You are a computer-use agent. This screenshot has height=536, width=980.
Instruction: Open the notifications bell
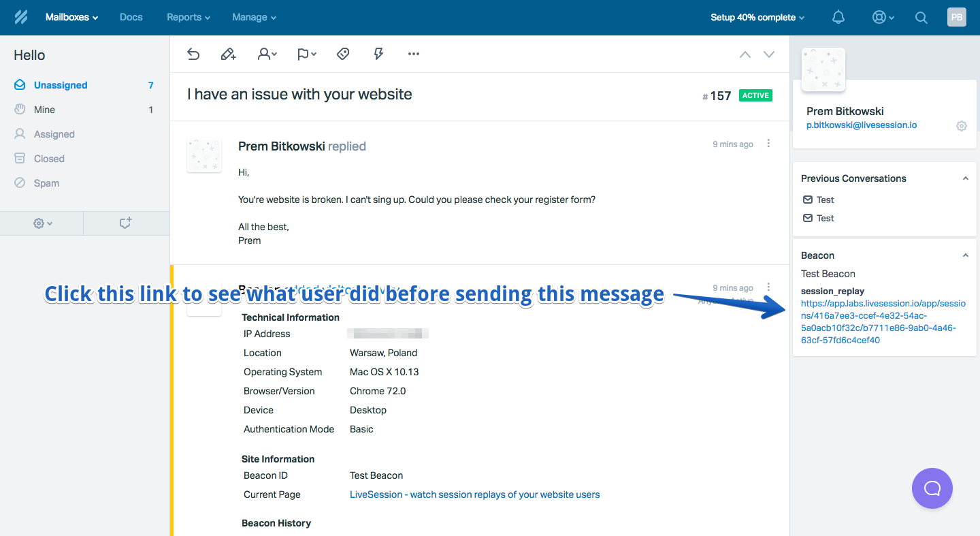click(x=838, y=18)
